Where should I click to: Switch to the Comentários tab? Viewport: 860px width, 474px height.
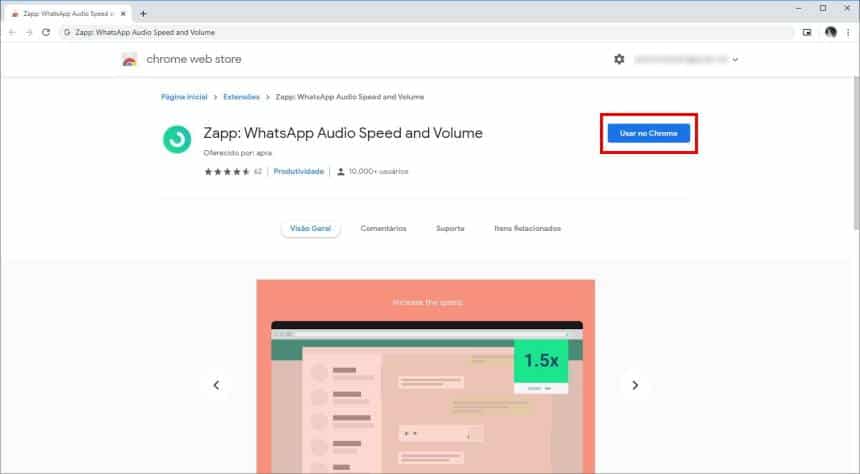coord(383,228)
